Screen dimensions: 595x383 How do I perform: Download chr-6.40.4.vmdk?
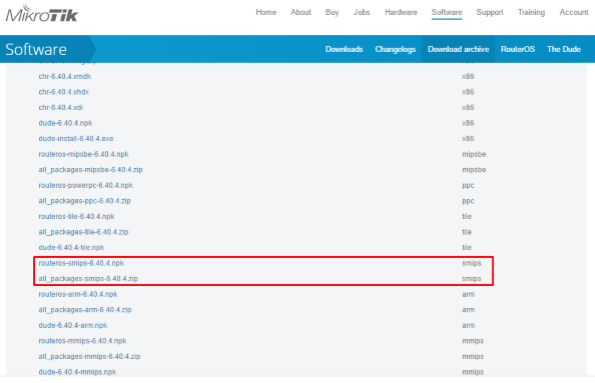click(x=65, y=76)
